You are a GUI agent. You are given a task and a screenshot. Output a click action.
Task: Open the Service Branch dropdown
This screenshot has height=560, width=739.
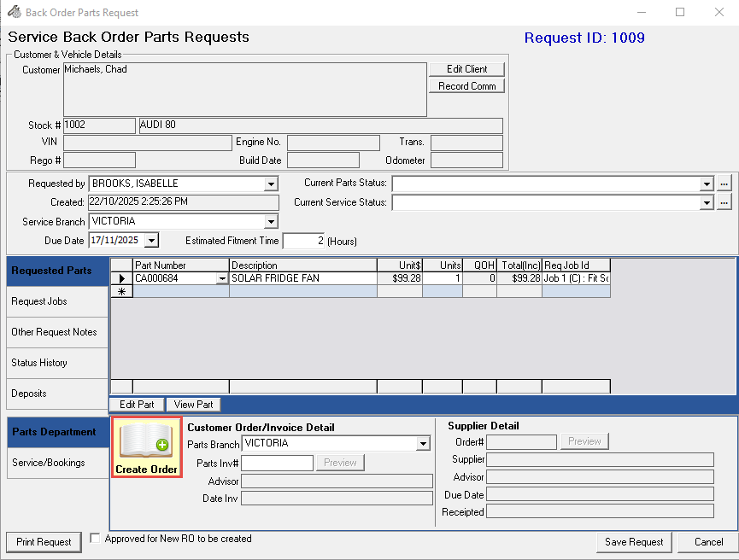(x=271, y=222)
